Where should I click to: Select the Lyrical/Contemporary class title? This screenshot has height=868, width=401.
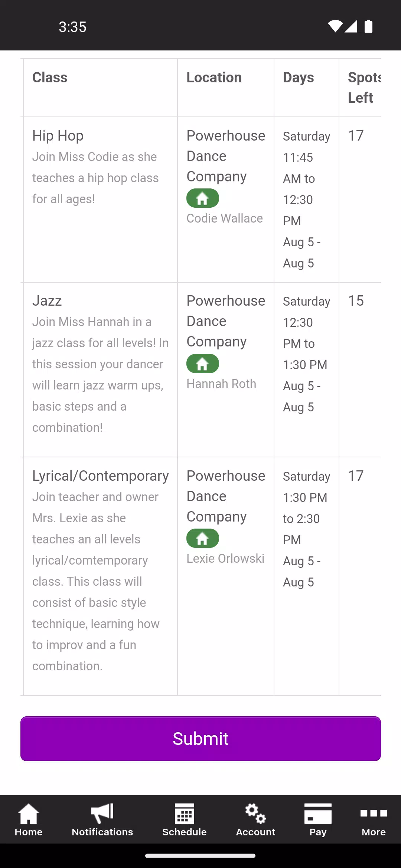coord(101,476)
